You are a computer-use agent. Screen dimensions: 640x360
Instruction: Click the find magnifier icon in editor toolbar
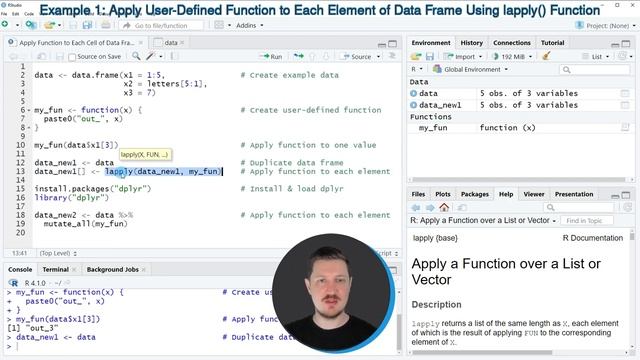pyautogui.click(x=136, y=56)
